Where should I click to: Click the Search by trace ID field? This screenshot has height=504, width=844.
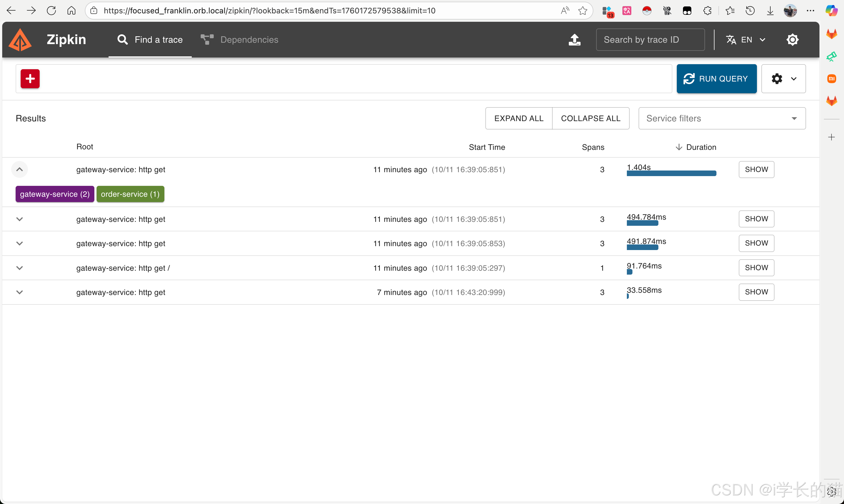pos(650,40)
